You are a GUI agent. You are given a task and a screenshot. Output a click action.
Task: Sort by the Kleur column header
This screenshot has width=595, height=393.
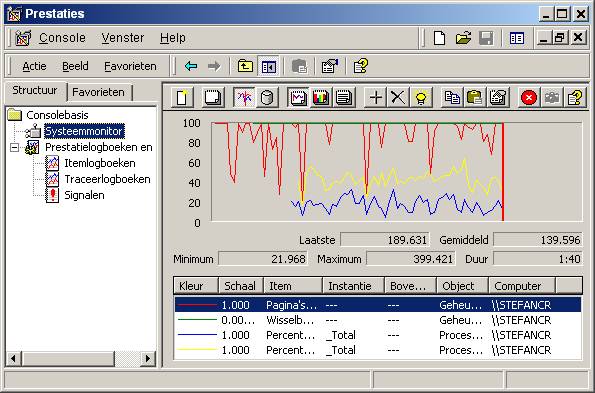[196, 286]
